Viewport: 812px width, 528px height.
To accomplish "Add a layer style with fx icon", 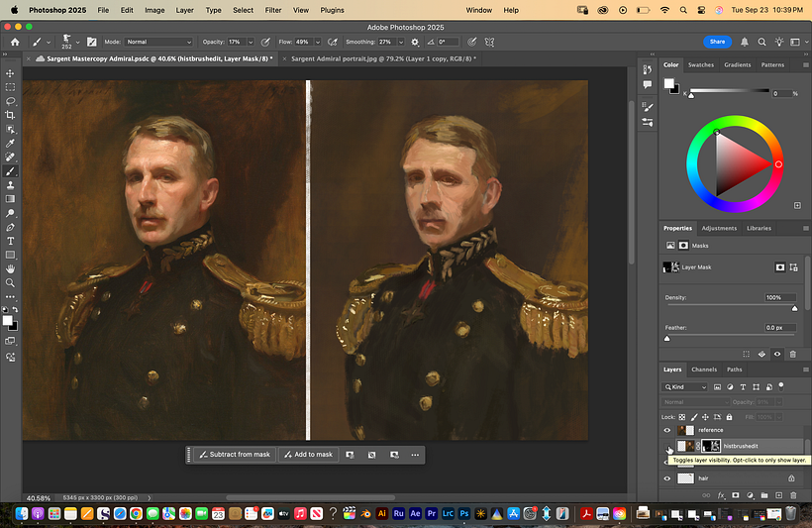I will [x=721, y=495].
